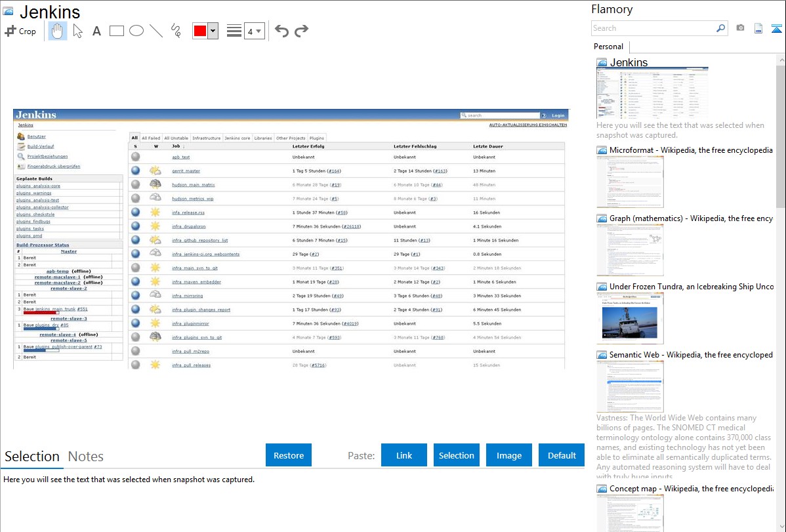Screen dimensions: 786x532
Task: Undo the last annotation
Action: point(281,31)
